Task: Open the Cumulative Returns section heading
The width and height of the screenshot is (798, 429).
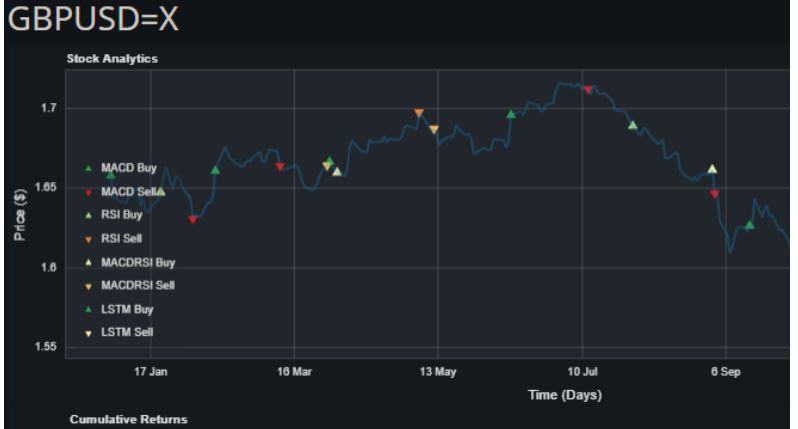Action: pos(128,419)
